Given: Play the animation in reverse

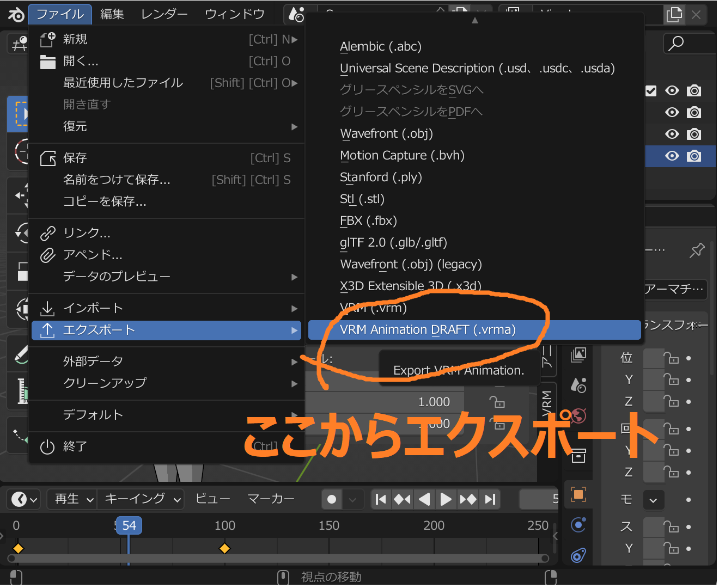Looking at the screenshot, I should (x=424, y=499).
